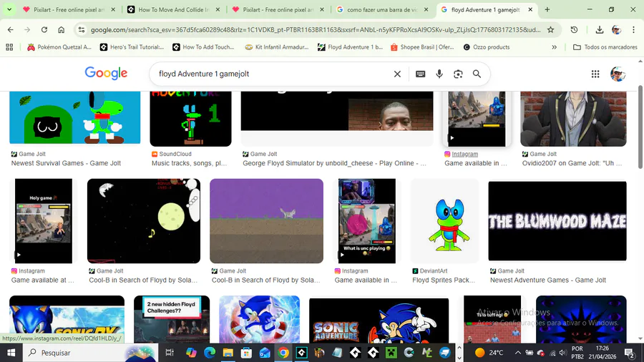Open Floyd Adventure 1 bookmark
Image resolution: width=644 pixels, height=362 pixels.
click(x=350, y=47)
